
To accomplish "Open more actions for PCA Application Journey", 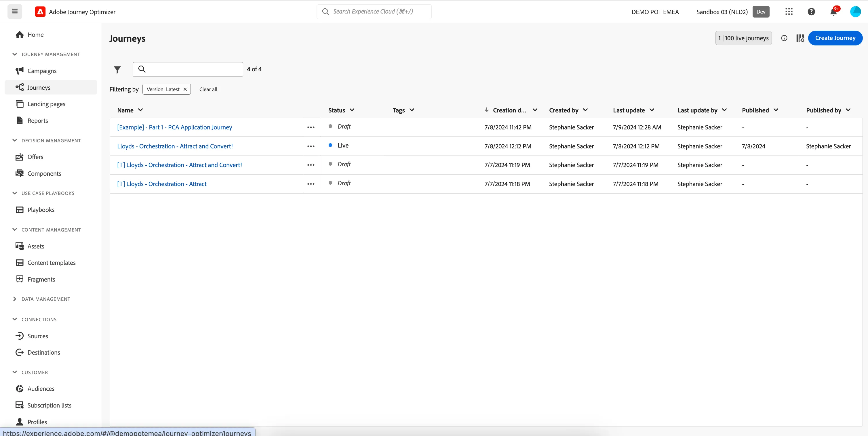I will point(311,127).
